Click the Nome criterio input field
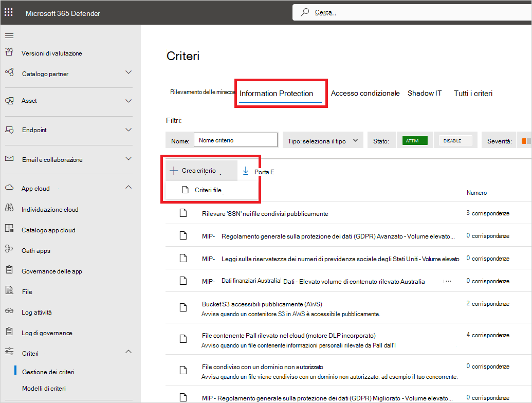This screenshot has width=532, height=403. tap(236, 140)
